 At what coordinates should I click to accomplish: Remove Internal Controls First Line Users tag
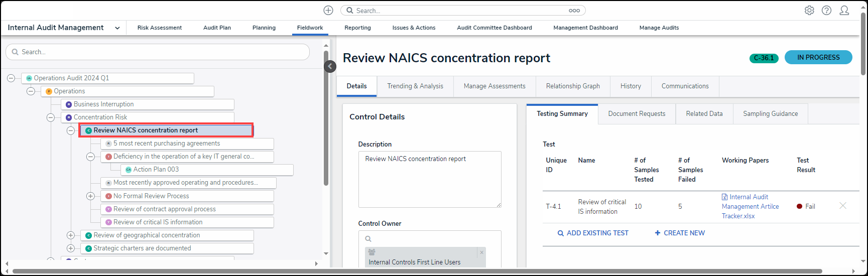click(x=481, y=252)
